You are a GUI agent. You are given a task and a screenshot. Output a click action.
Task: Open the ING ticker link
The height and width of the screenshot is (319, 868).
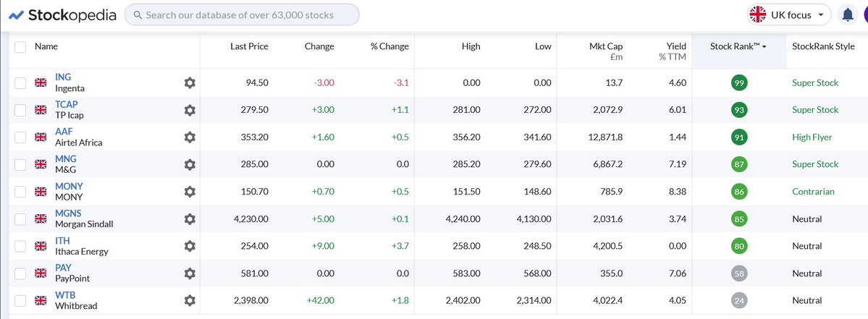point(63,77)
